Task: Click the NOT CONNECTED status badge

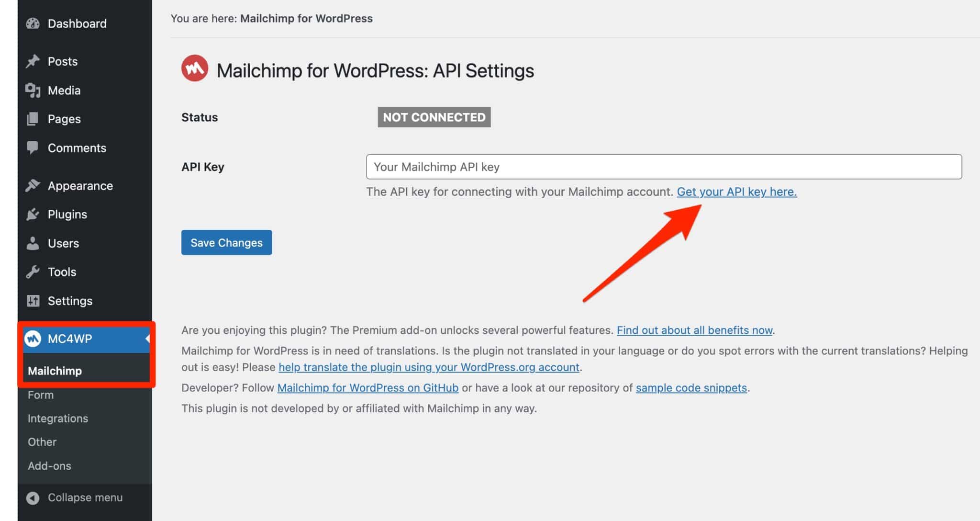Action: 434,117
